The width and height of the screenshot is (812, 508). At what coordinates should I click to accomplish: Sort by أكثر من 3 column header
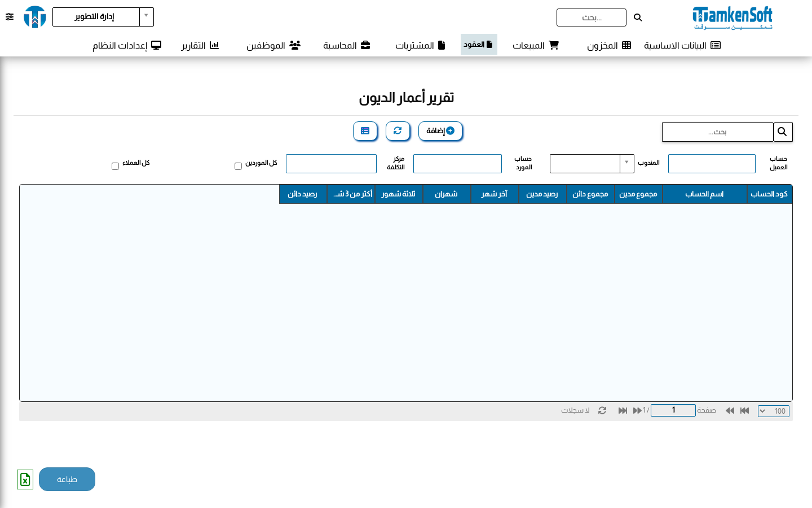351,194
